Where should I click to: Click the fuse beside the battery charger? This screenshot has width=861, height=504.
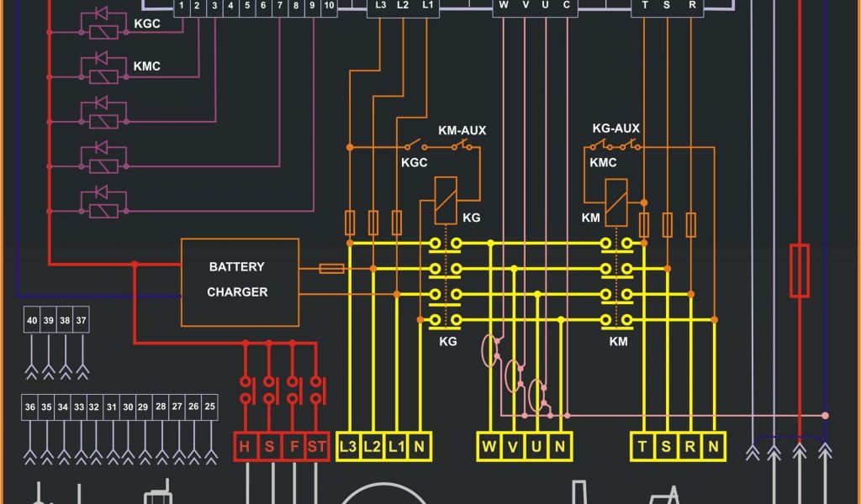tap(331, 269)
